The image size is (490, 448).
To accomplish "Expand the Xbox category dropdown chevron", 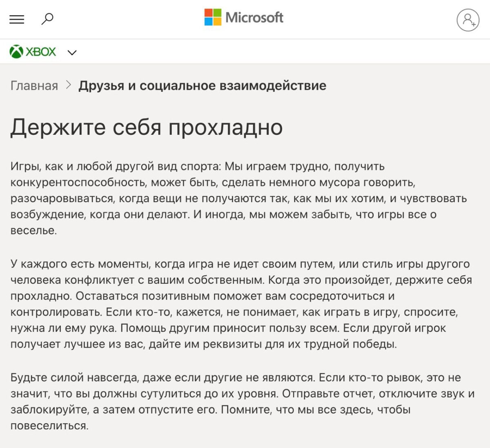I will [72, 52].
